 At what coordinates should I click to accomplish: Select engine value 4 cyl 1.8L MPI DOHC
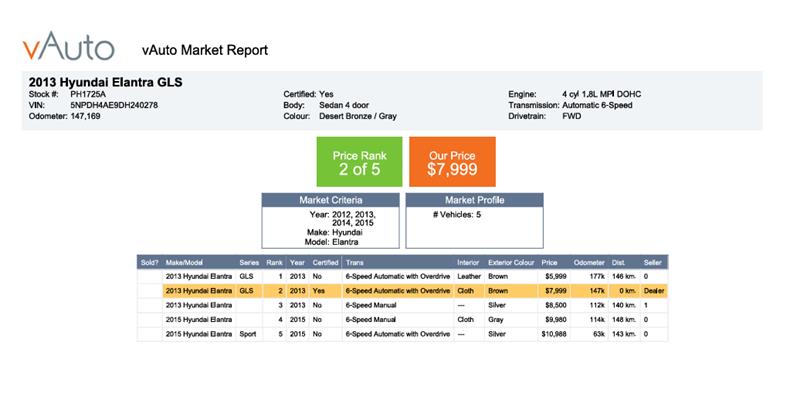[x=602, y=94]
